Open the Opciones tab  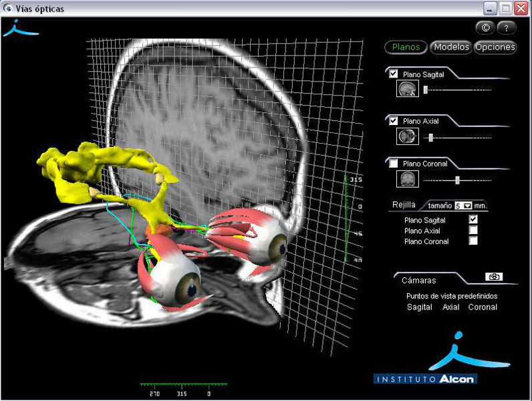(x=495, y=47)
